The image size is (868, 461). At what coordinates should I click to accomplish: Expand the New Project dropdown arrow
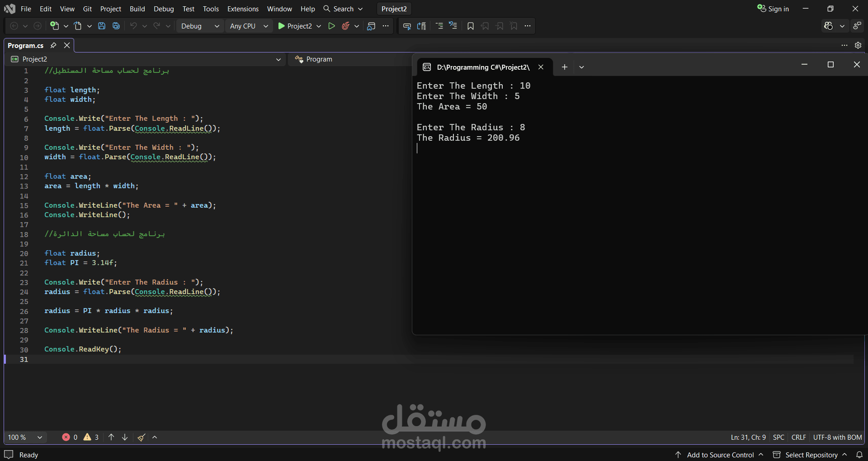click(66, 26)
